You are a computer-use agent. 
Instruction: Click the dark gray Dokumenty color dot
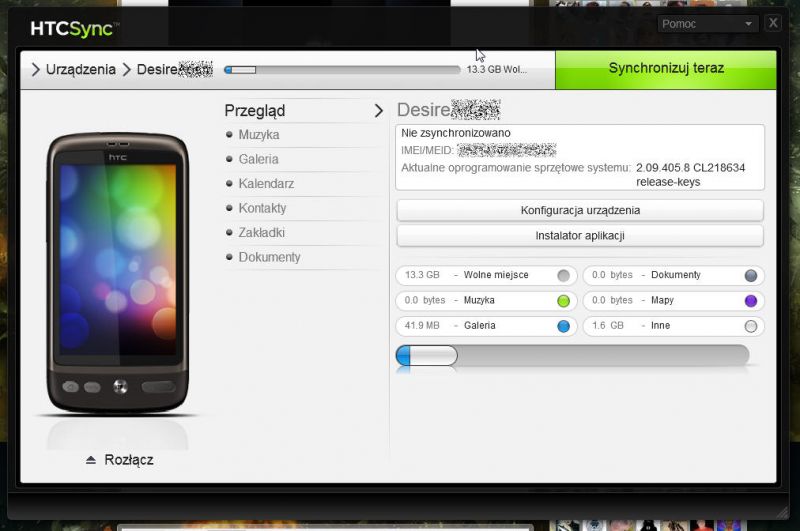pyautogui.click(x=751, y=275)
